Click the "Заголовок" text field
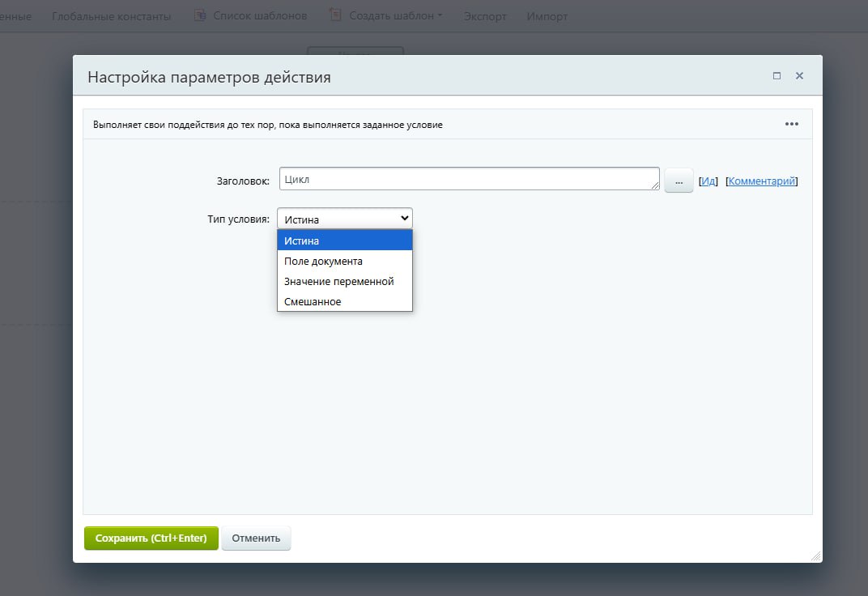The width and height of the screenshot is (868, 596). point(469,179)
